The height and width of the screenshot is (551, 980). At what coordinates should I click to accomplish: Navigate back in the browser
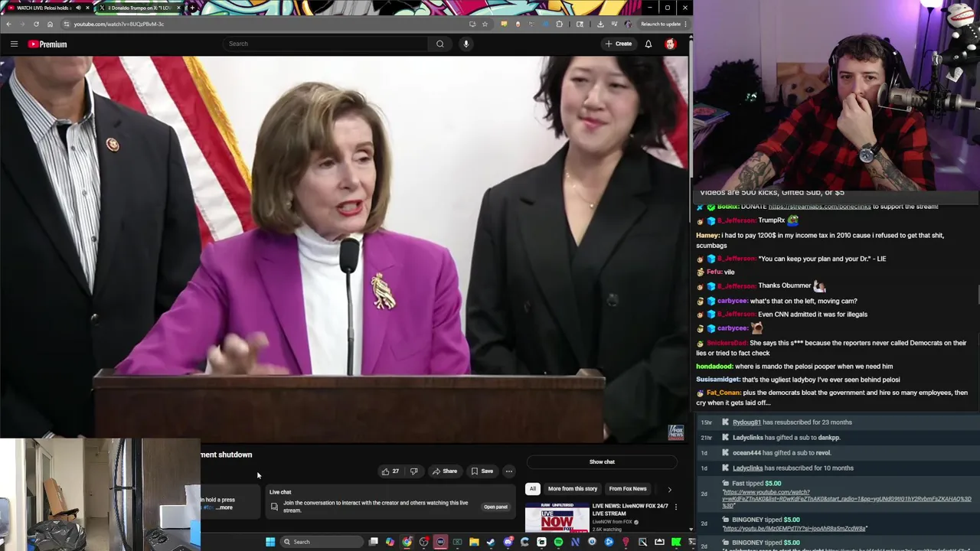pos(8,24)
